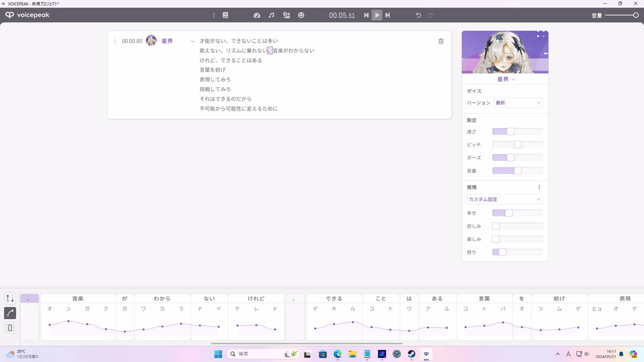Open Microsoft Store from taskbar
This screenshot has height=362, width=644.
(x=323, y=354)
